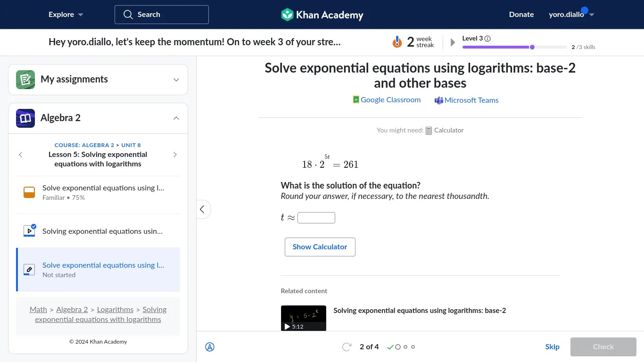This screenshot has width=644, height=362.
Task: Open the Level 3 info icon
Action: 488,38
